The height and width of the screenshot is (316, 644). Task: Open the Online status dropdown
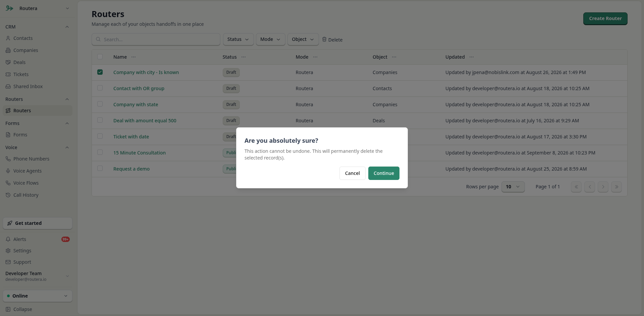tap(38, 296)
